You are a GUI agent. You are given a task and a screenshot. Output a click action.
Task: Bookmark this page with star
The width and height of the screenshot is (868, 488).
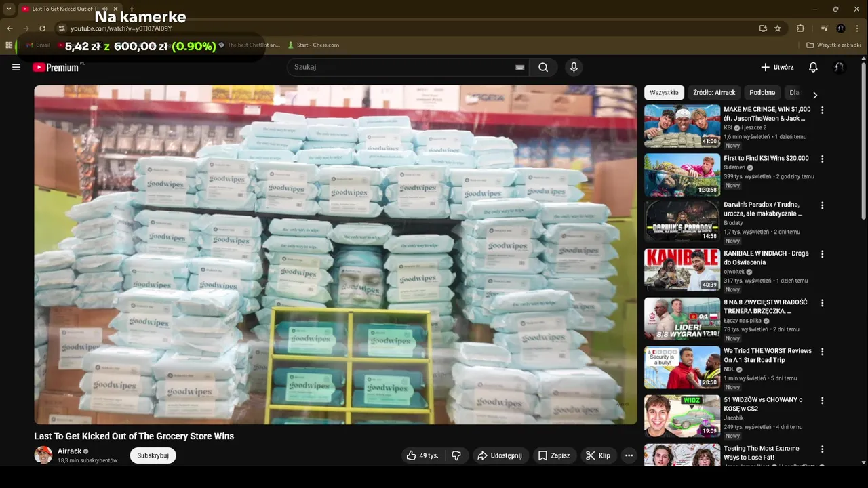778,28
